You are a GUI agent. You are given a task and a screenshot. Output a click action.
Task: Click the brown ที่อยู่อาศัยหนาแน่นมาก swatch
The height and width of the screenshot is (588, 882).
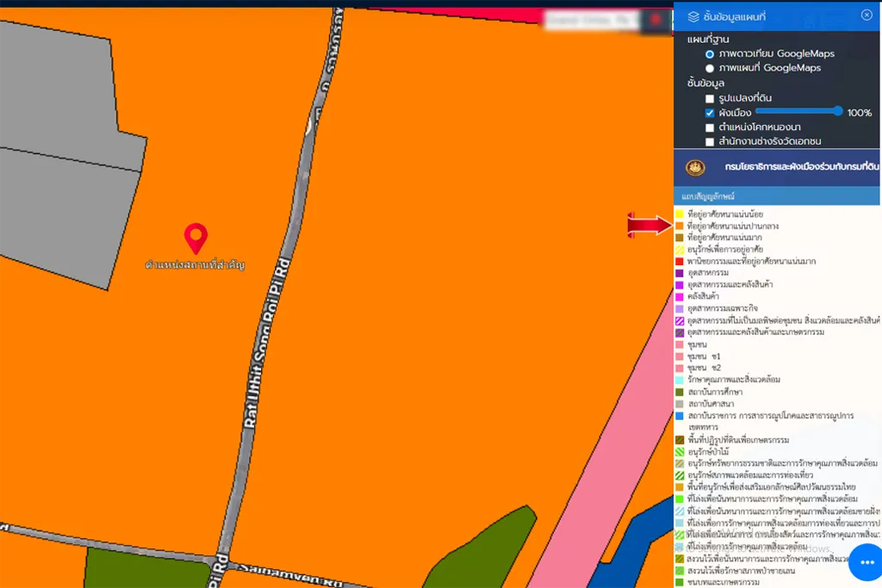click(680, 238)
